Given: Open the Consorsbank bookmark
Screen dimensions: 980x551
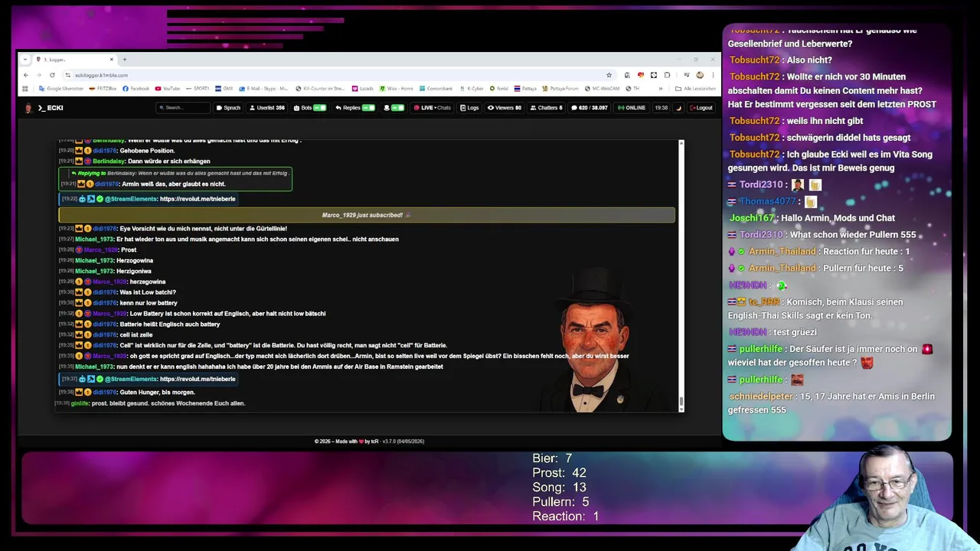Looking at the screenshot, I should [436, 89].
